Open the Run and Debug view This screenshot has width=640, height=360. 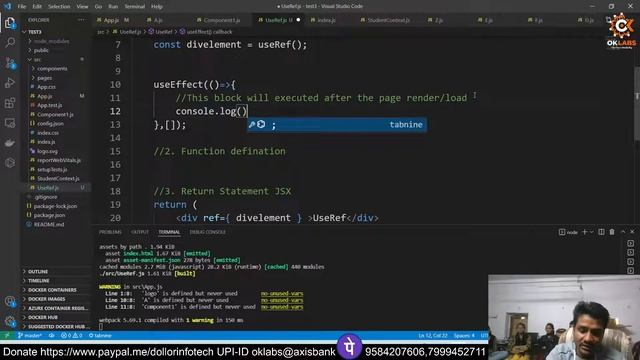click(x=10, y=83)
